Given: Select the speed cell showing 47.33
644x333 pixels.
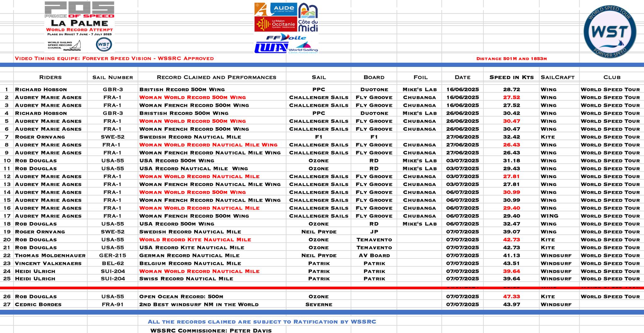Looking at the screenshot, I should 511,297.
